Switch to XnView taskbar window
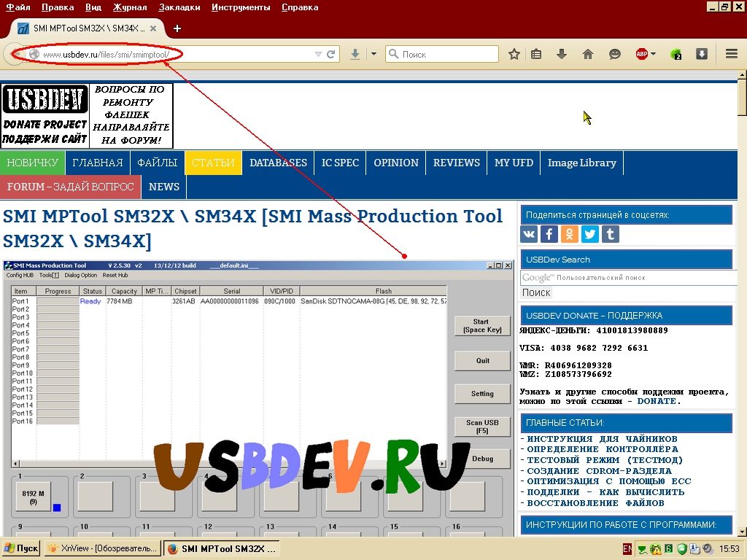 click(x=103, y=548)
